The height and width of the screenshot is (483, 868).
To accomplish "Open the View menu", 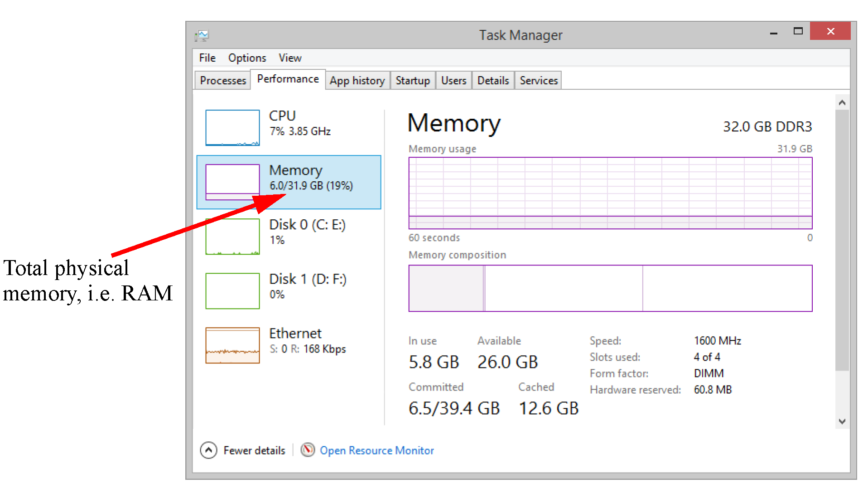I will (x=290, y=58).
